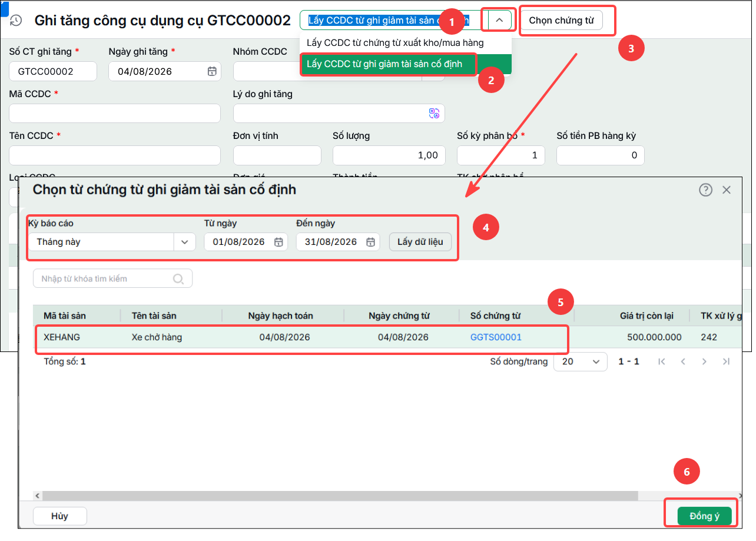Click the Chọn chứng từ button
Screen dimensions: 756x541
(562, 20)
